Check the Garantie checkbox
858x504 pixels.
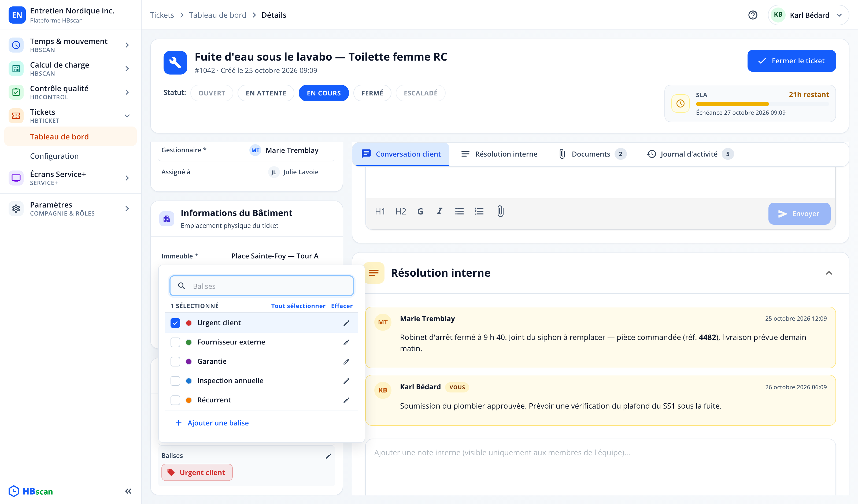click(x=175, y=362)
